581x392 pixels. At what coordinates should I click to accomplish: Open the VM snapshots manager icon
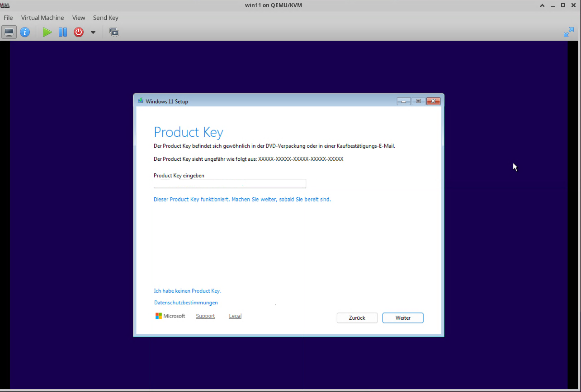point(114,32)
